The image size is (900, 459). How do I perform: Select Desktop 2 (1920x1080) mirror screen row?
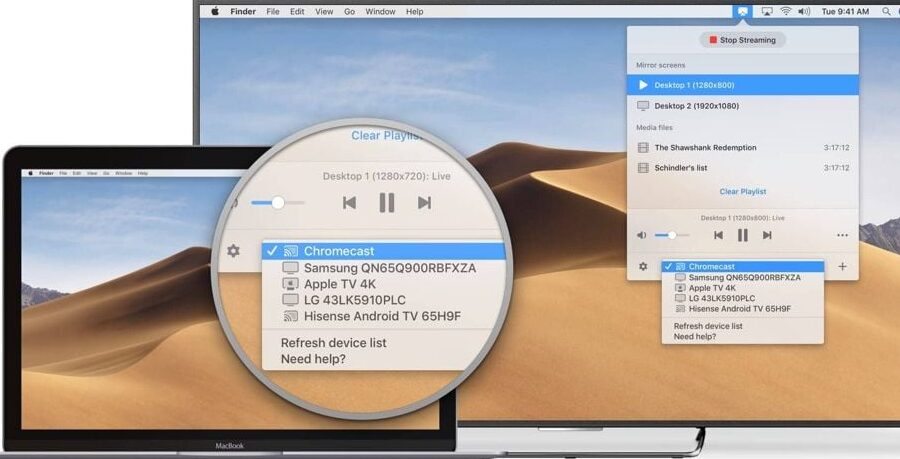pos(743,106)
